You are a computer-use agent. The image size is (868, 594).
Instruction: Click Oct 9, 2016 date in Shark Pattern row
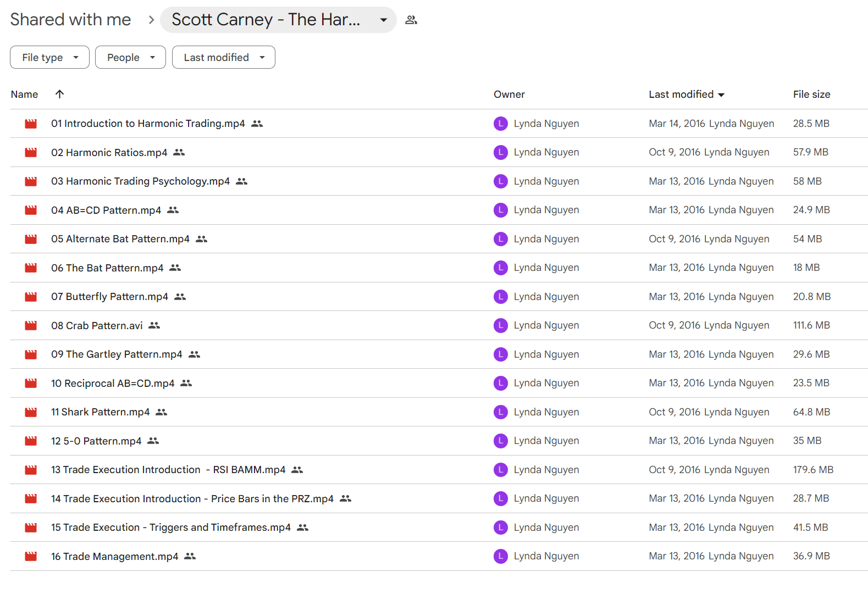click(x=675, y=412)
